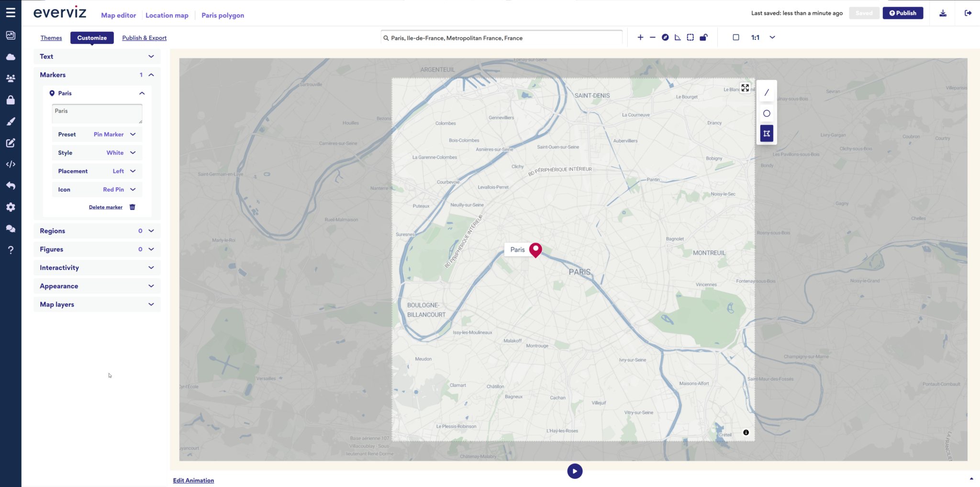Click the Publish button
The width and height of the screenshot is (980, 487).
tap(902, 13)
